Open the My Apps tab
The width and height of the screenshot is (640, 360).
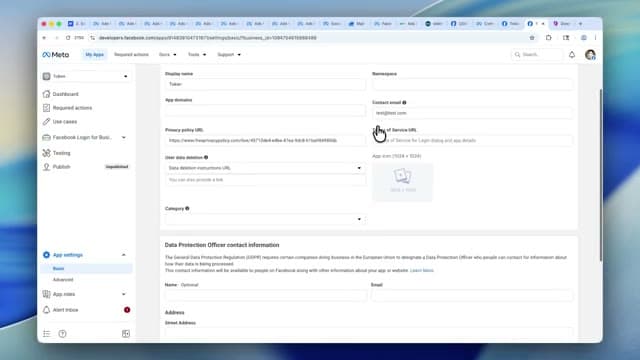[x=94, y=55]
